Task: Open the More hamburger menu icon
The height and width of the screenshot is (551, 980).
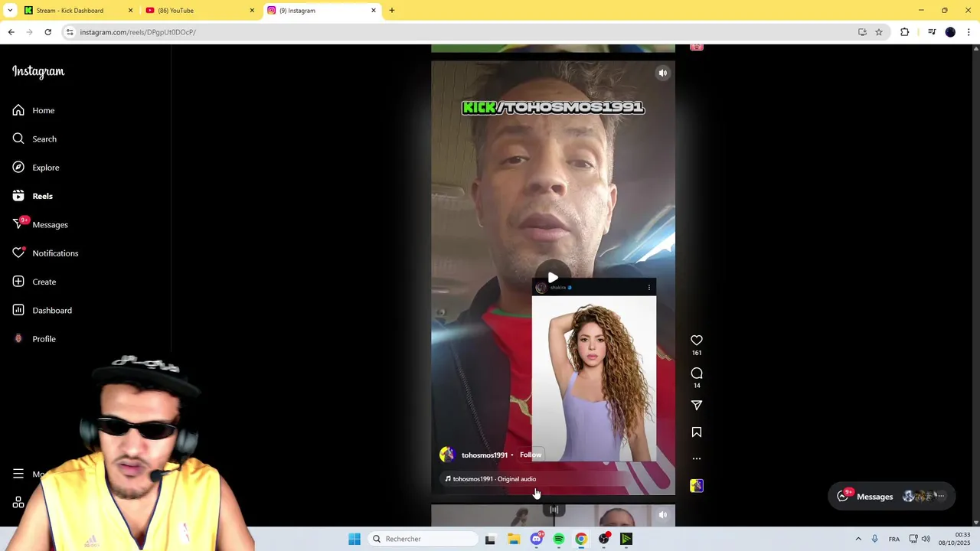Action: coord(18,474)
